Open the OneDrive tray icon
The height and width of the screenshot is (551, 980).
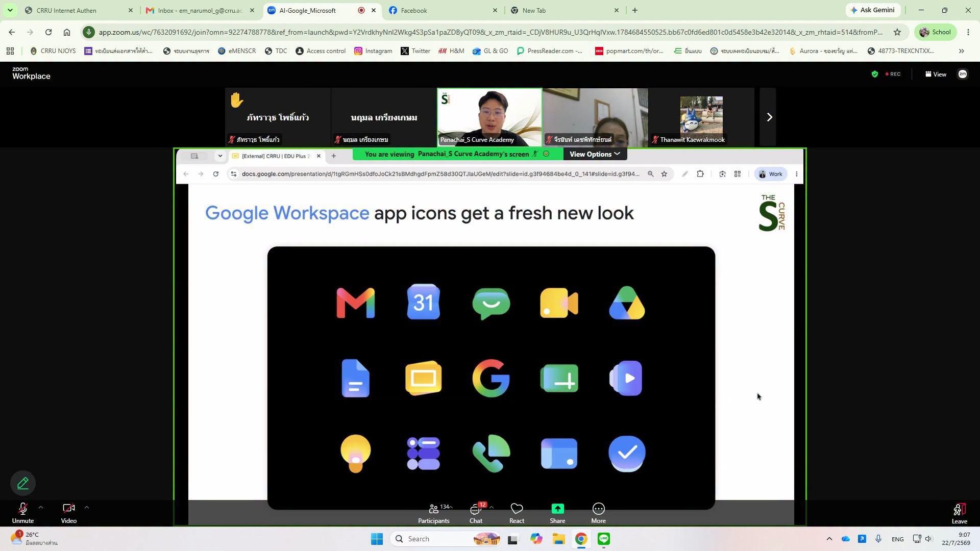[x=846, y=539]
